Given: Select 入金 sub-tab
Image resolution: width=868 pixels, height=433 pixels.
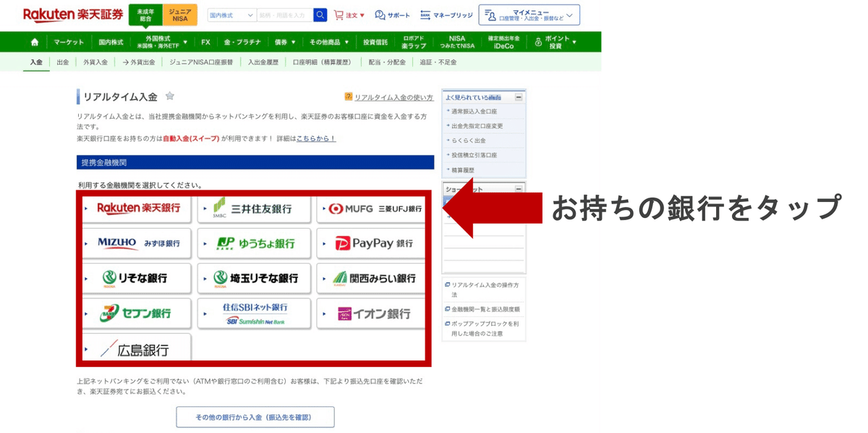Looking at the screenshot, I should tap(36, 62).
